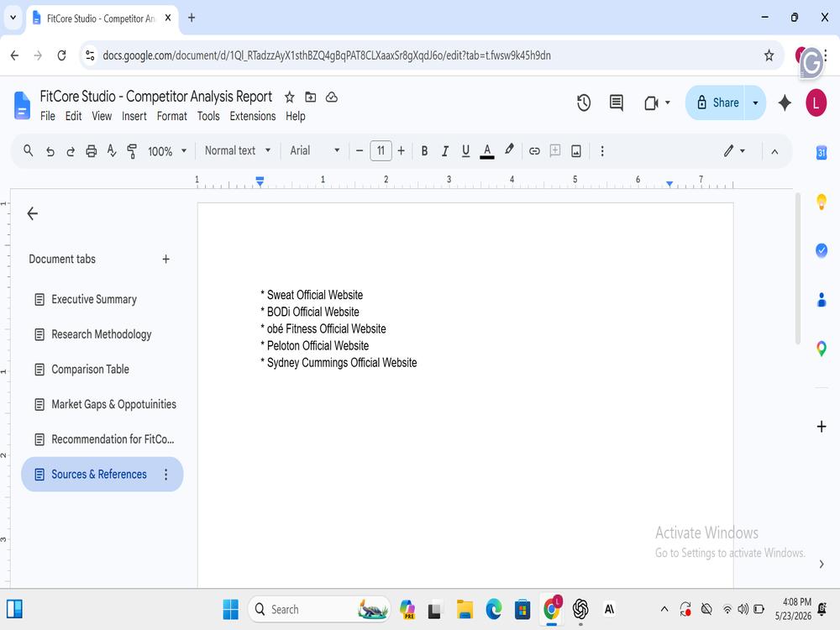Increase the font size
The width and height of the screenshot is (840, 630).
tap(402, 151)
